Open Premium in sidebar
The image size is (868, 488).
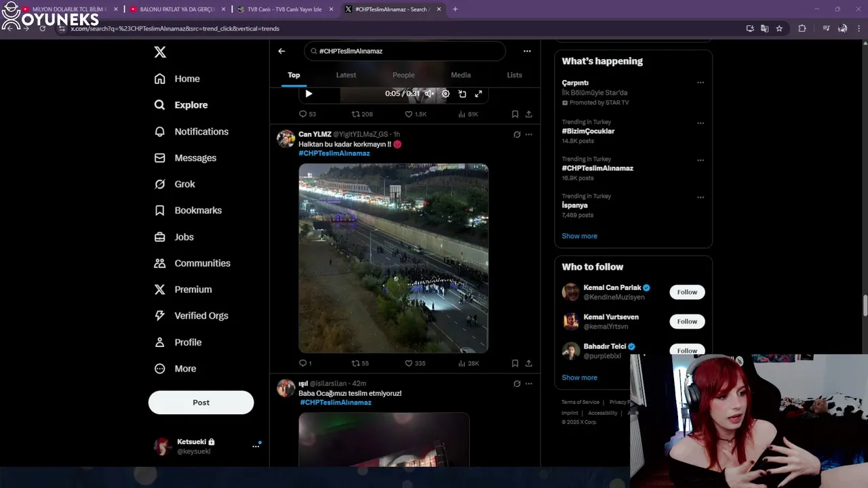pyautogui.click(x=183, y=289)
